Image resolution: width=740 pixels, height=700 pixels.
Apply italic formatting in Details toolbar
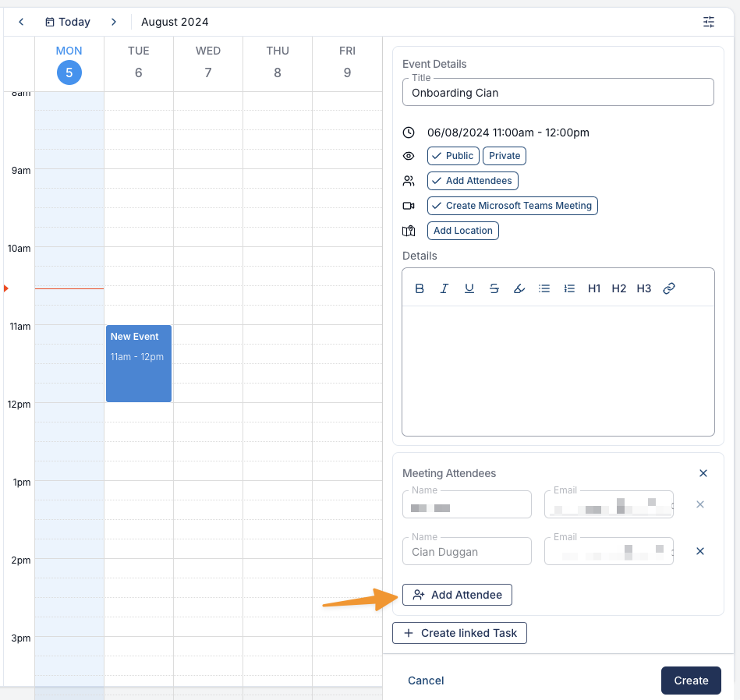click(444, 288)
